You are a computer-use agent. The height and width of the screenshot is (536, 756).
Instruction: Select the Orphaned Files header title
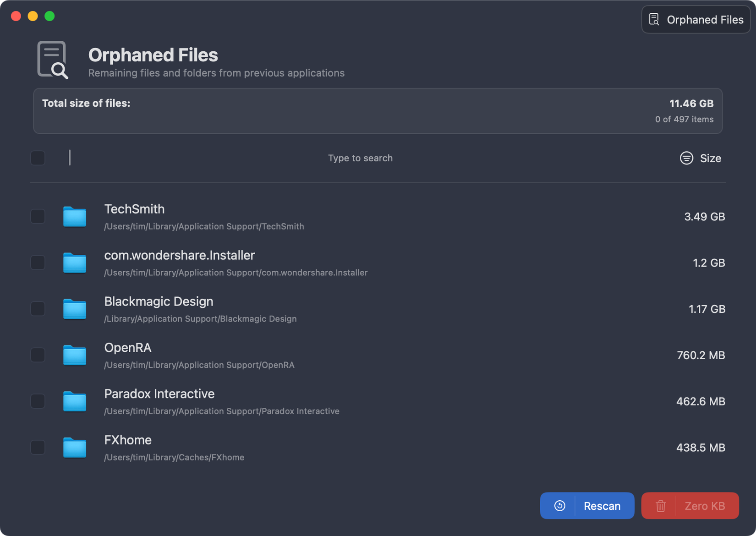153,55
